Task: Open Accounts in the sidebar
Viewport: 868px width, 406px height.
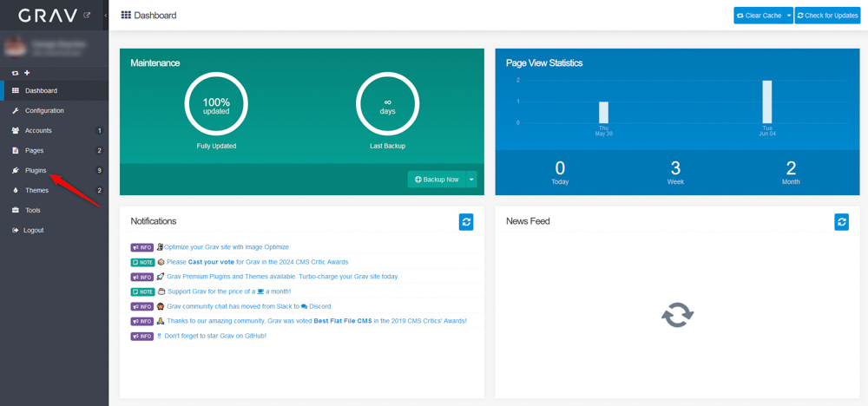Action: 54,130
